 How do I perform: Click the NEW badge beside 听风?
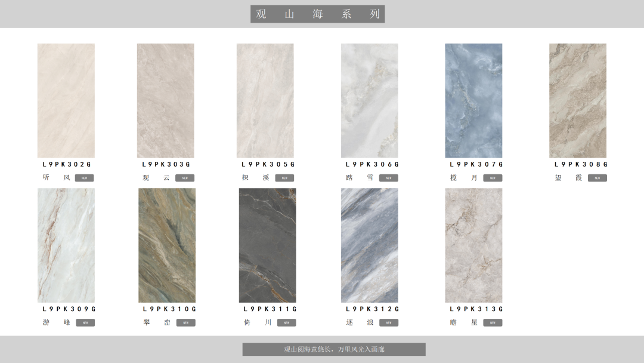pyautogui.click(x=84, y=178)
